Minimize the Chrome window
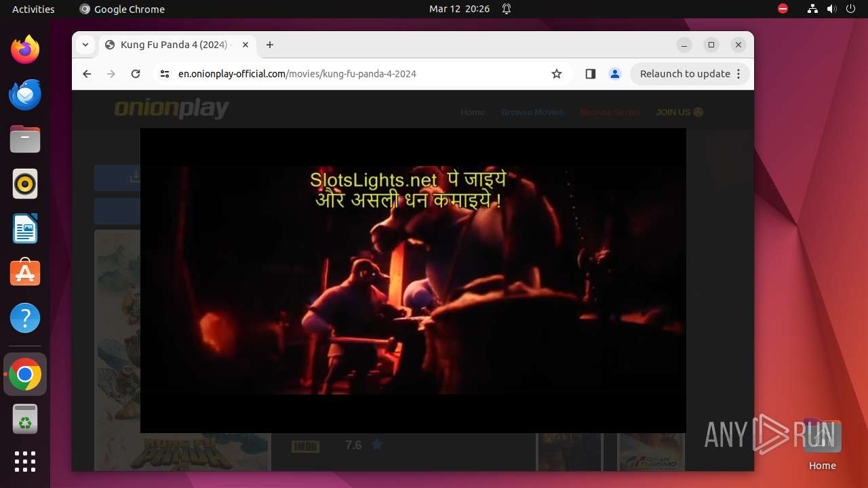The image size is (868, 488). (x=684, y=45)
